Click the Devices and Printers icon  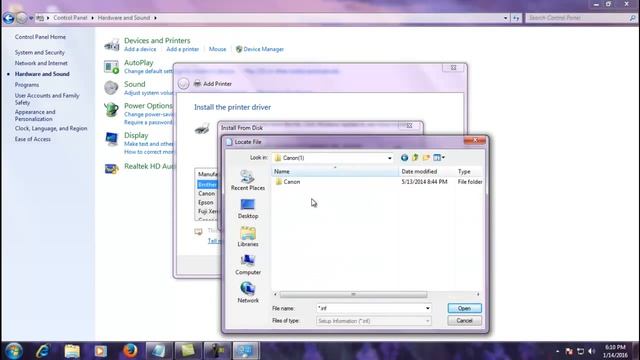pos(111,44)
